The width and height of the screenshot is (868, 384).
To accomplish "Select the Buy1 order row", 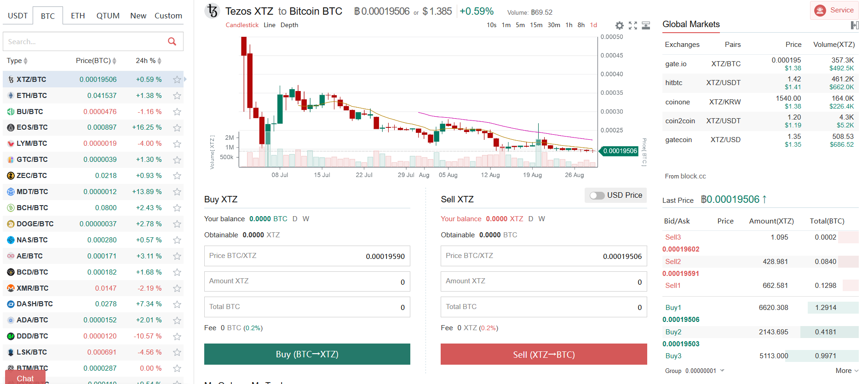I will point(760,308).
